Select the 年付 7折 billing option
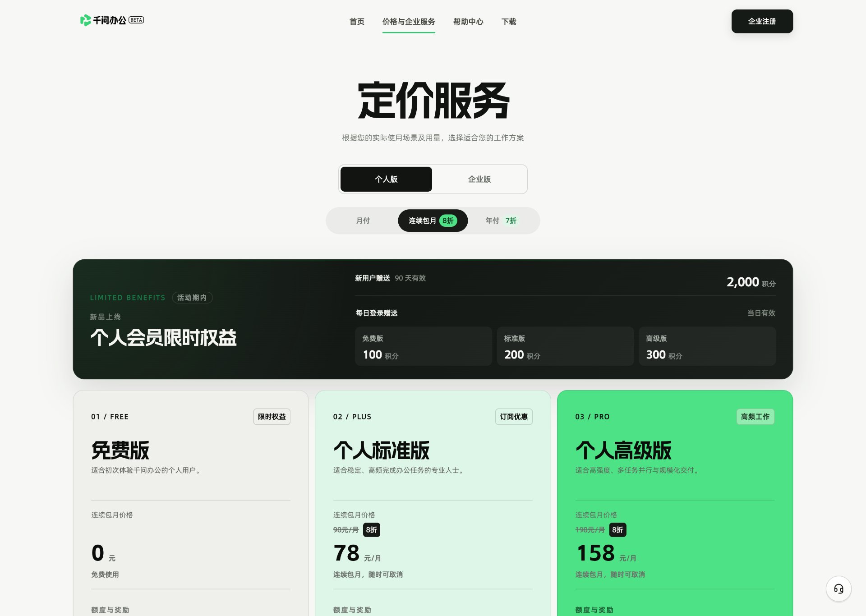The width and height of the screenshot is (866, 616). (502, 221)
